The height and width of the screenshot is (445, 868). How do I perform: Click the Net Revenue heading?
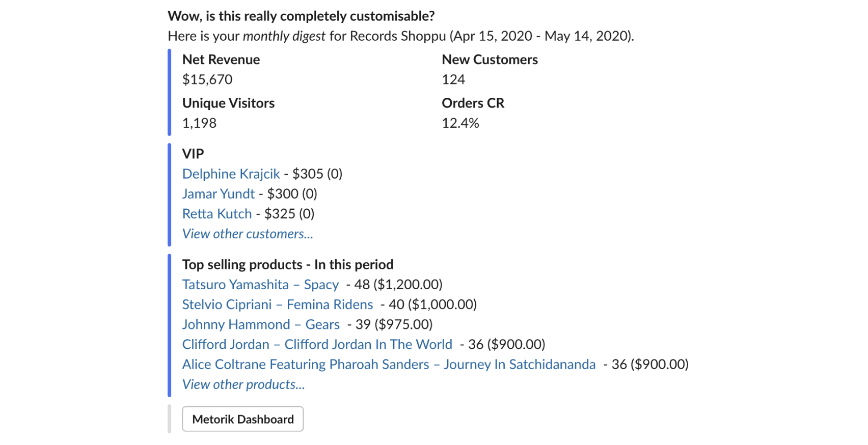(x=221, y=60)
